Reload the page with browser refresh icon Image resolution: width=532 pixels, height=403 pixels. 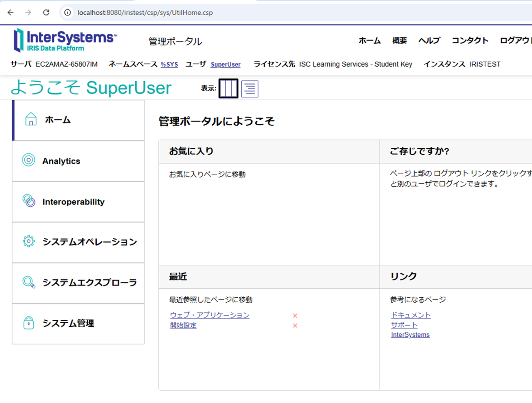tap(46, 13)
